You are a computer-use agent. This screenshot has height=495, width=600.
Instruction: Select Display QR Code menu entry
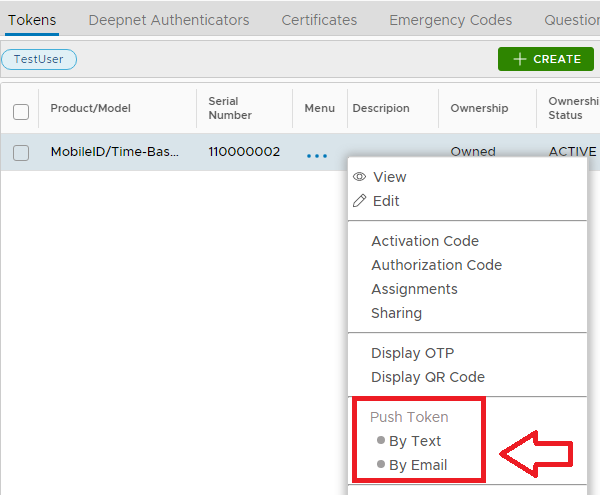(427, 377)
